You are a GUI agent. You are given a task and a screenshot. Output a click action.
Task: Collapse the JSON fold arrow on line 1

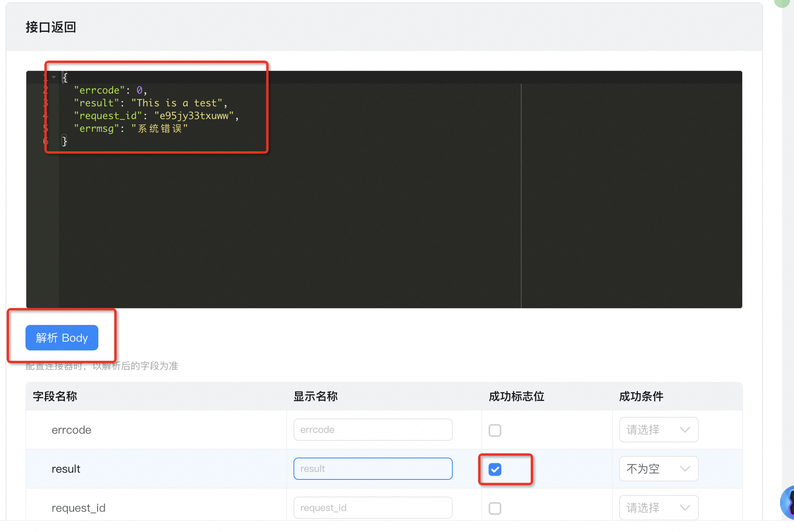point(54,77)
